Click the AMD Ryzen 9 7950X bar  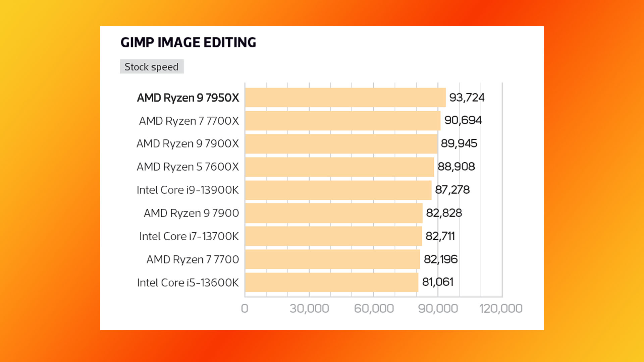[x=345, y=97]
